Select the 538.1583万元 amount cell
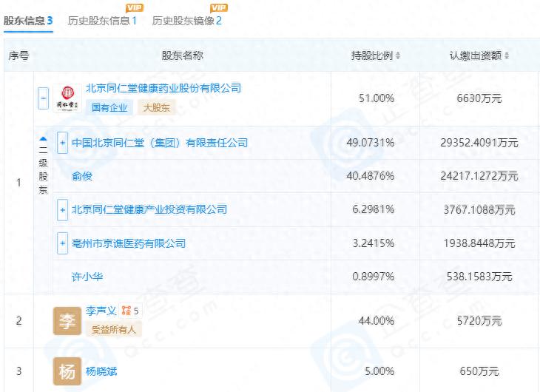 tap(479, 277)
